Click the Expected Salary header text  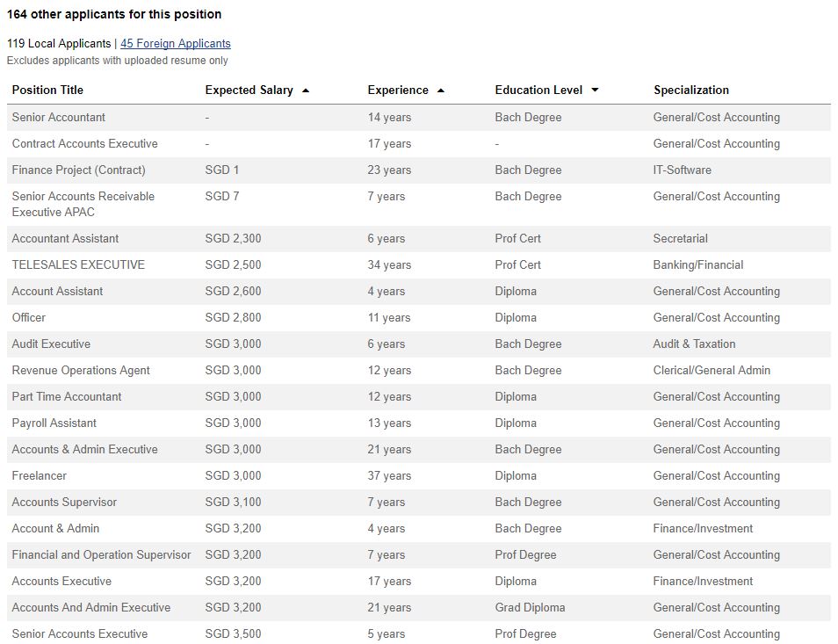(x=249, y=90)
